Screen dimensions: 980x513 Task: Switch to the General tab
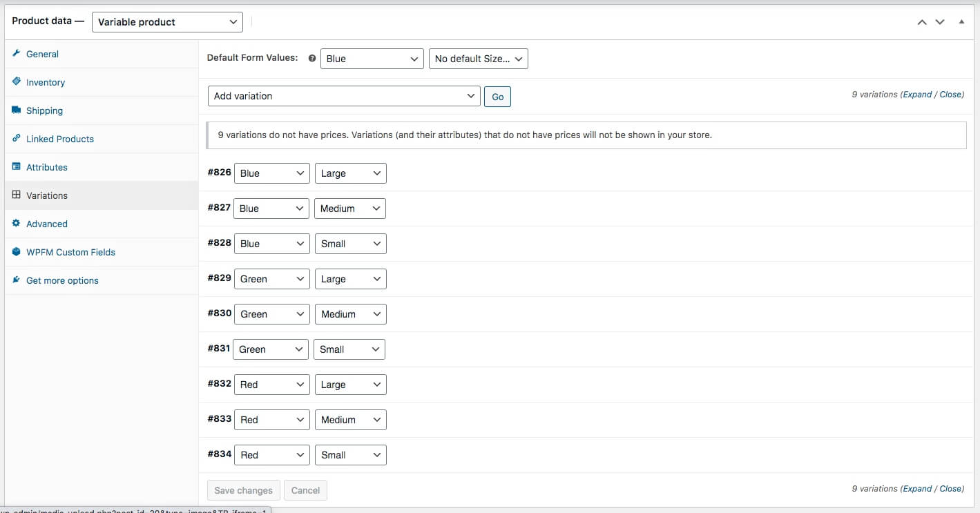(x=102, y=54)
